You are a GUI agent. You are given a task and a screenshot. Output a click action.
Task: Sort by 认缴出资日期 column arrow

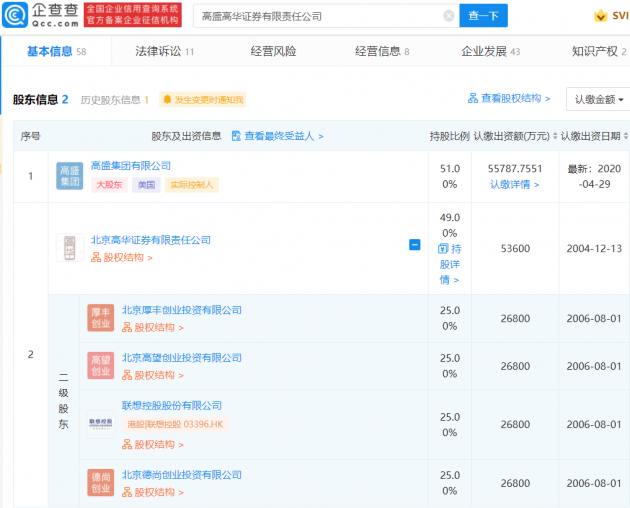[624, 136]
